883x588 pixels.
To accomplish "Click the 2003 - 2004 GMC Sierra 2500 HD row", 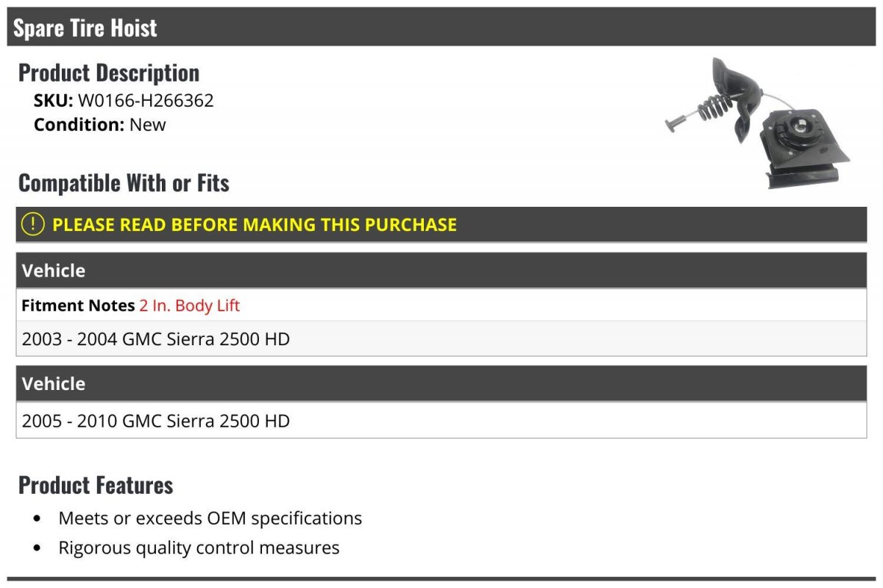I will coord(156,339).
